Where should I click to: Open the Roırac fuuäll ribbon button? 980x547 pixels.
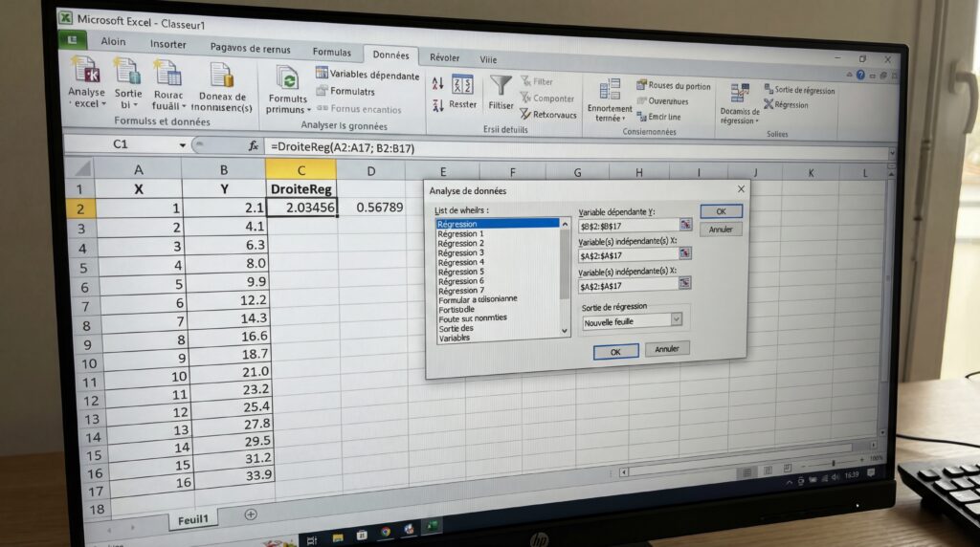point(168,83)
